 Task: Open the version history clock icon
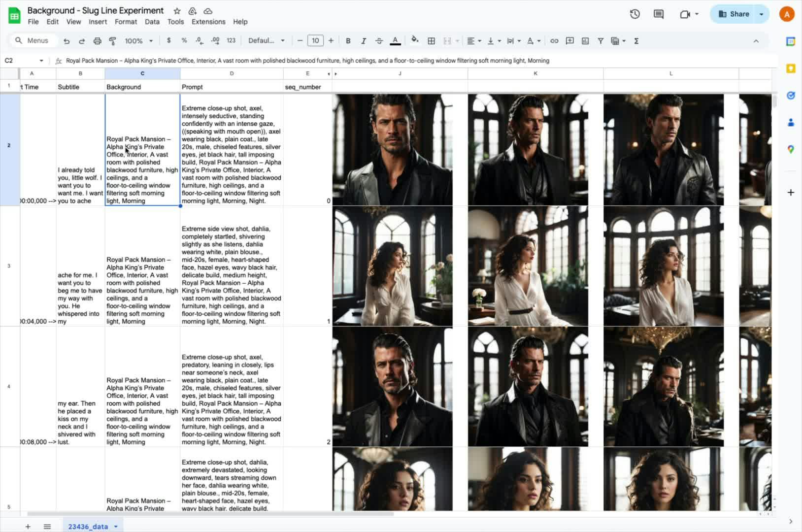pos(635,14)
